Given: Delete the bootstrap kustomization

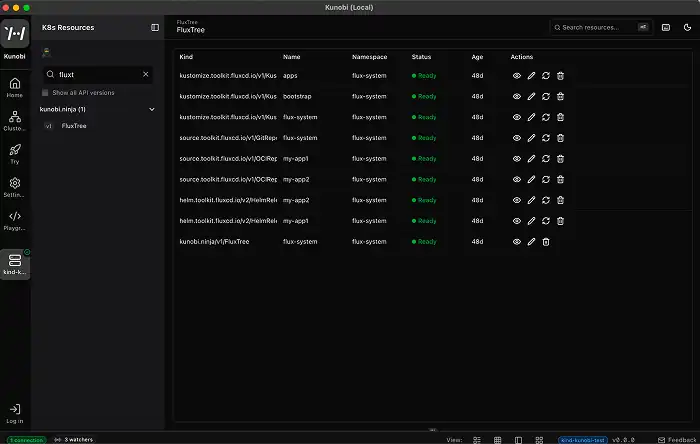Looking at the screenshot, I should 560,96.
